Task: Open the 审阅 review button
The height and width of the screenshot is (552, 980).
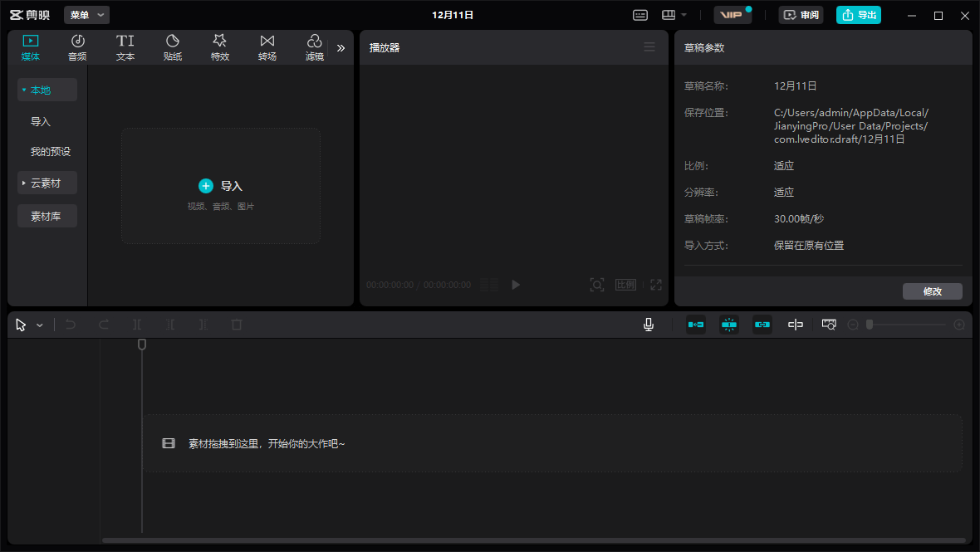Action: (801, 15)
